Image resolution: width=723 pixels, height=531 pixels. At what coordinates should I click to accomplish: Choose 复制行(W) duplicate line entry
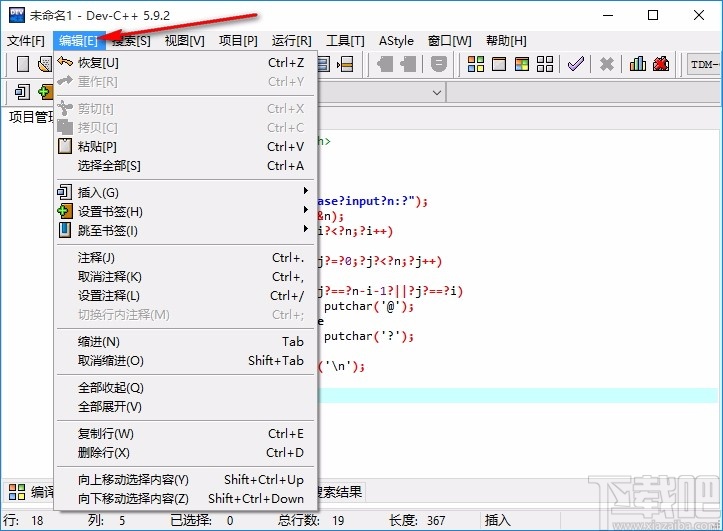[x=186, y=434]
